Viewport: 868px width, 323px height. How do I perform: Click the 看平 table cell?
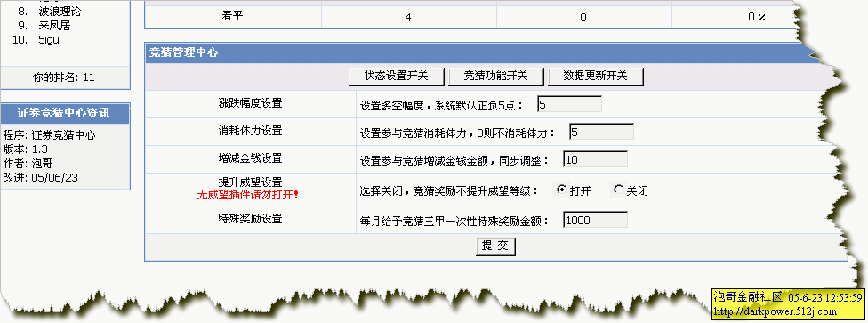(x=232, y=17)
